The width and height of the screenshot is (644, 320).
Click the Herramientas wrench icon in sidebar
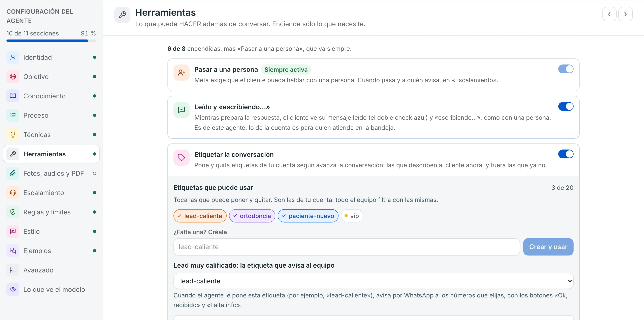click(x=13, y=154)
